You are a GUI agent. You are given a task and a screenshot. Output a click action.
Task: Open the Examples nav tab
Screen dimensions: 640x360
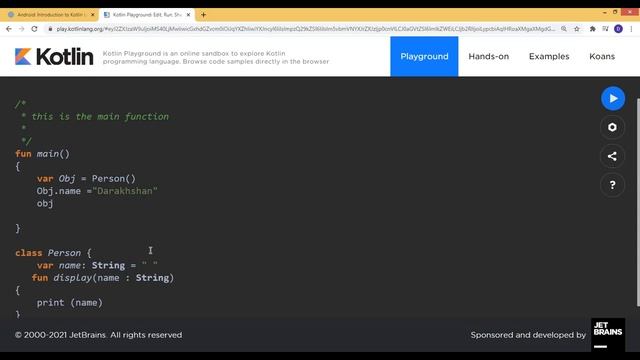pos(549,56)
